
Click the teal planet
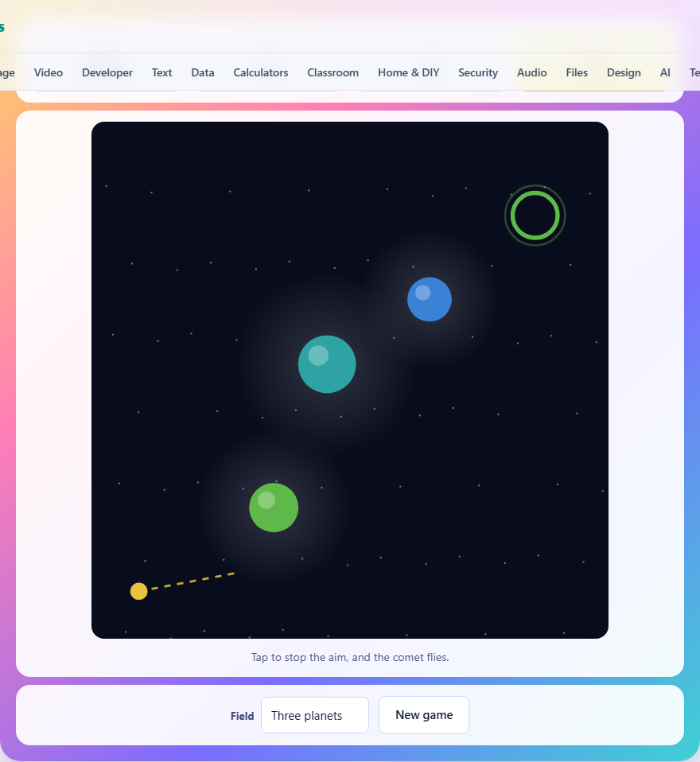[x=327, y=364]
